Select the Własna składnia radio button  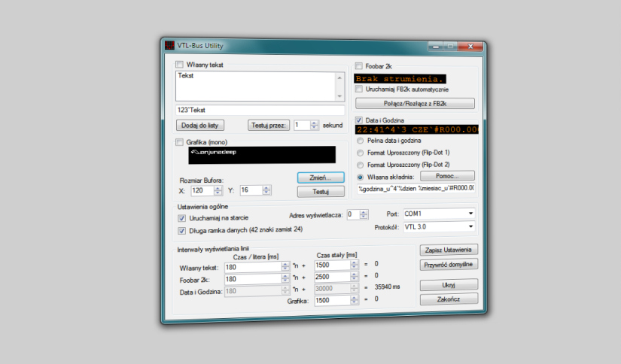[360, 177]
